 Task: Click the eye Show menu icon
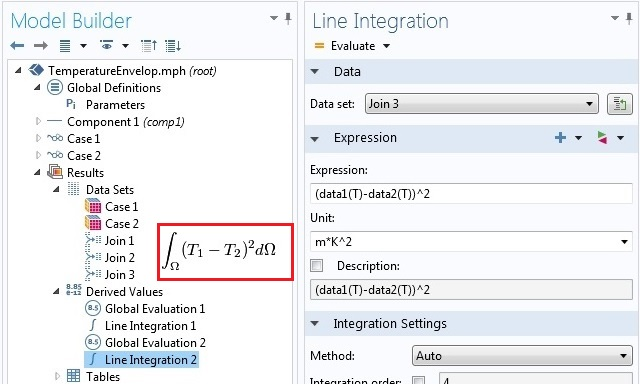(107, 45)
